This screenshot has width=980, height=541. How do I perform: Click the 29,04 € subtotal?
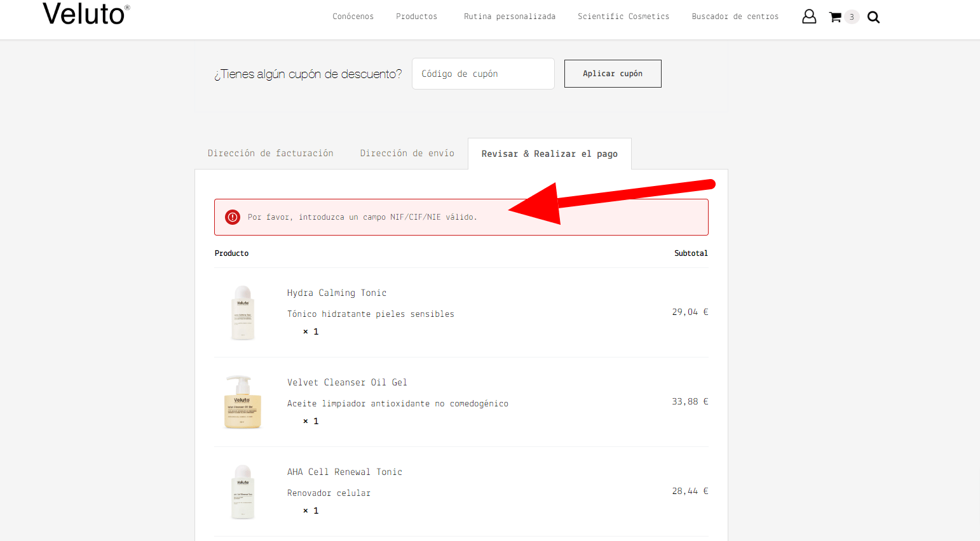690,312
